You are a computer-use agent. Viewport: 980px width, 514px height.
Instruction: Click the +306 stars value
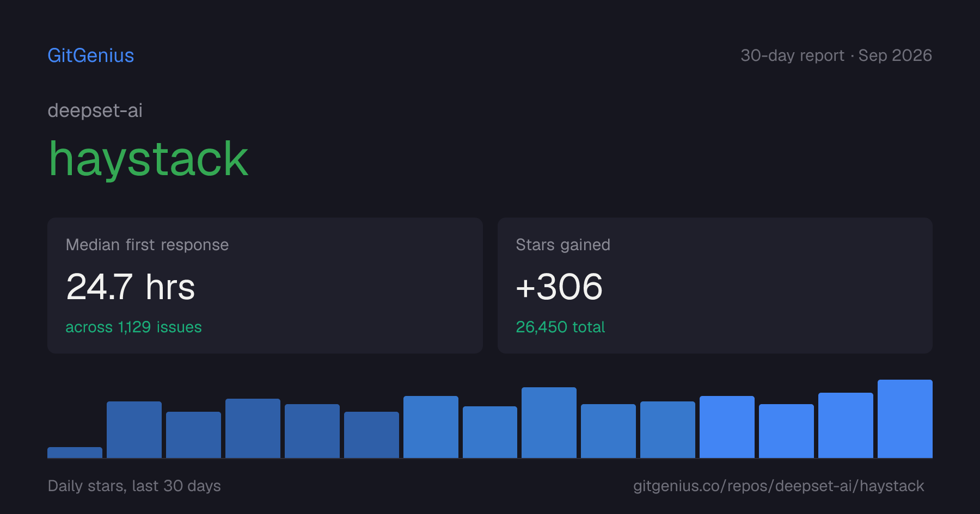[559, 287]
